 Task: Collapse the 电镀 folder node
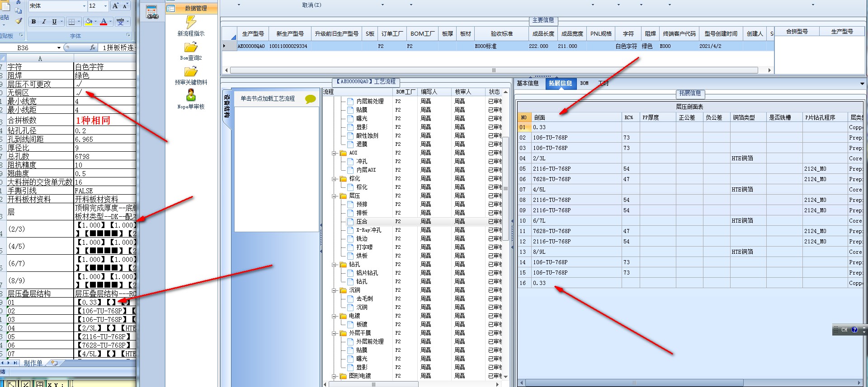coord(334,316)
